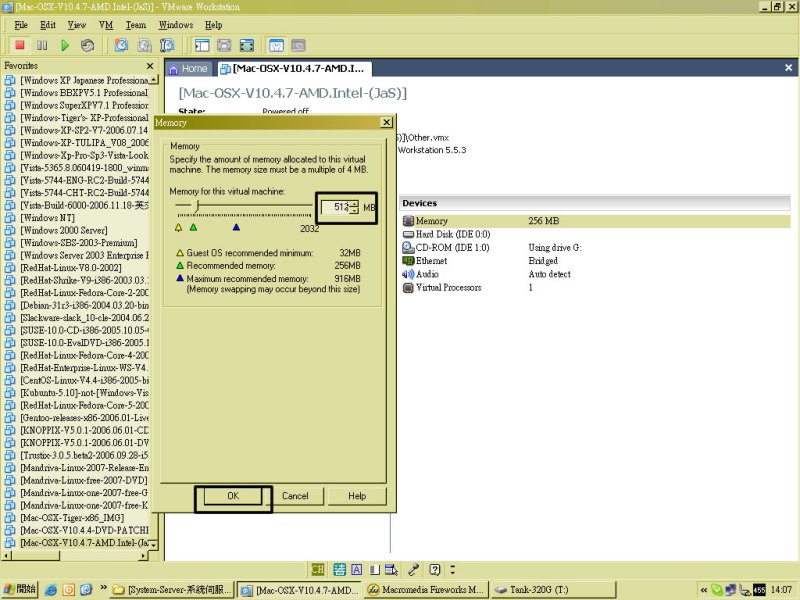
Task: Select [Windows 2000 Server] in Favorites
Action: (x=64, y=230)
